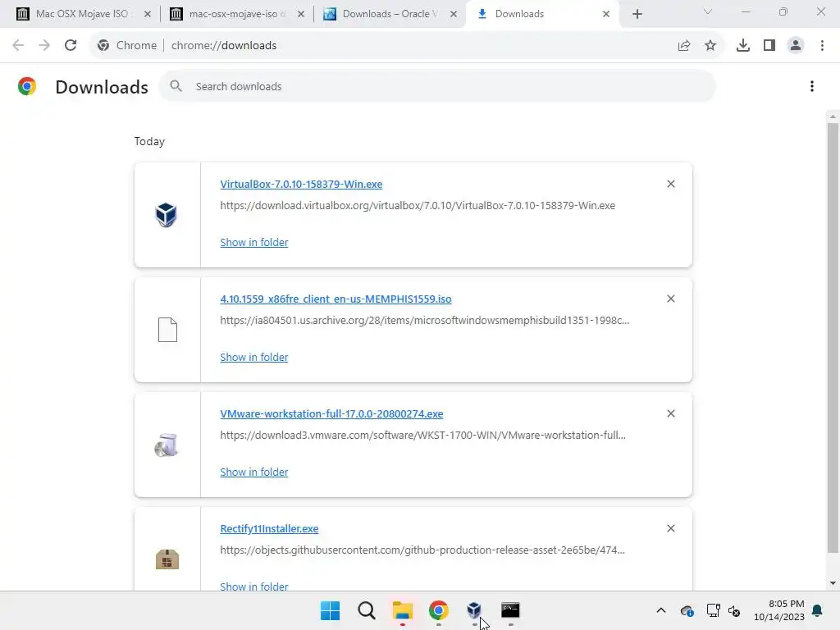
Task: Close the chrome Downloads tab
Action: pos(606,14)
